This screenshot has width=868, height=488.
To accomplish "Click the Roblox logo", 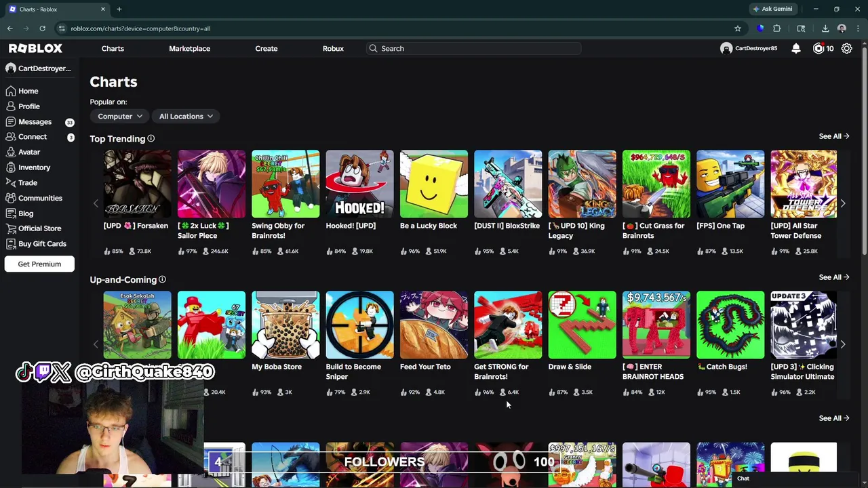I will tap(35, 48).
